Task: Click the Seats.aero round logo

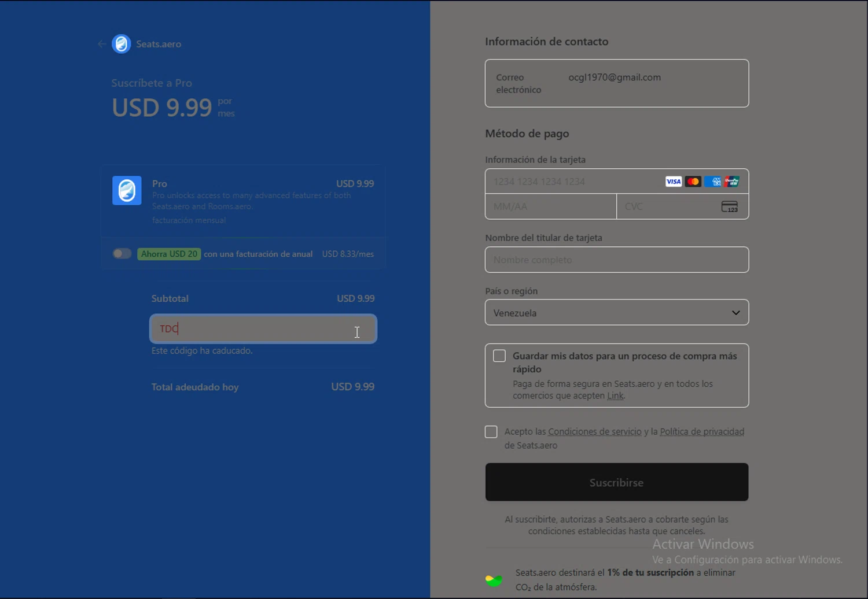Action: coord(122,44)
